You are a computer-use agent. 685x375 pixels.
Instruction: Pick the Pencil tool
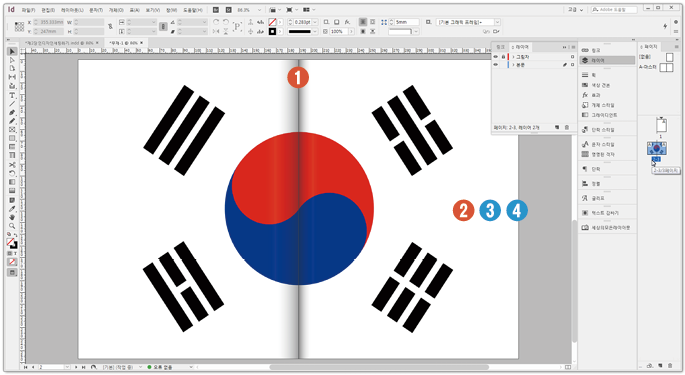(x=12, y=121)
